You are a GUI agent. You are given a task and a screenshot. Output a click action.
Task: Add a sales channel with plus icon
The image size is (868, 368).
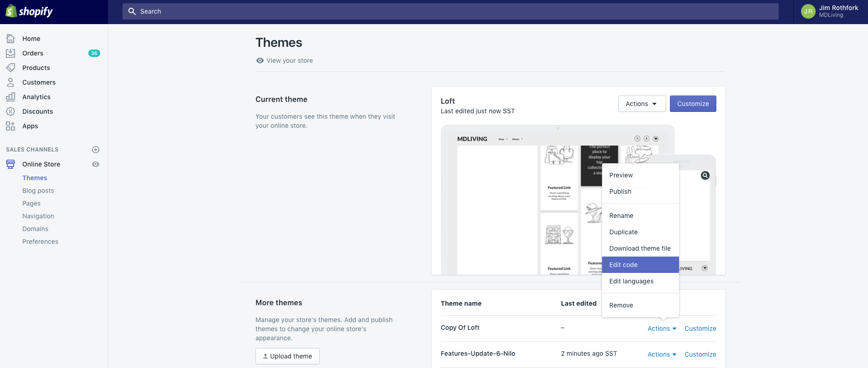point(96,150)
